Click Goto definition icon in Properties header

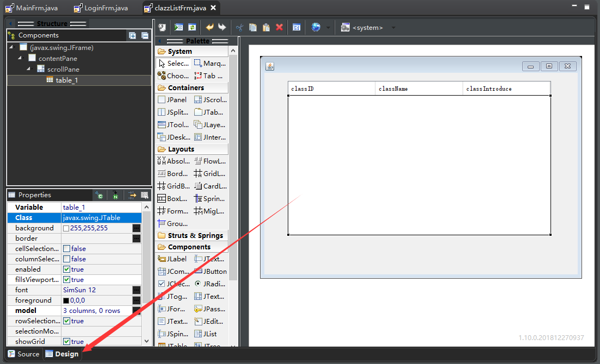click(115, 196)
